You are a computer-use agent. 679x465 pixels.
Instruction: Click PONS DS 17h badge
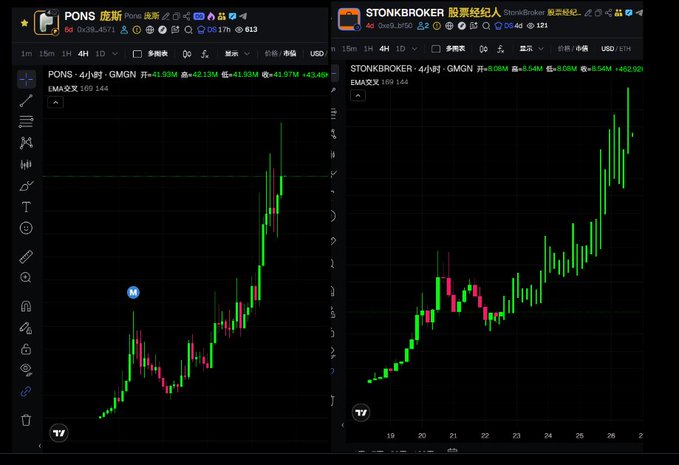coord(214,30)
